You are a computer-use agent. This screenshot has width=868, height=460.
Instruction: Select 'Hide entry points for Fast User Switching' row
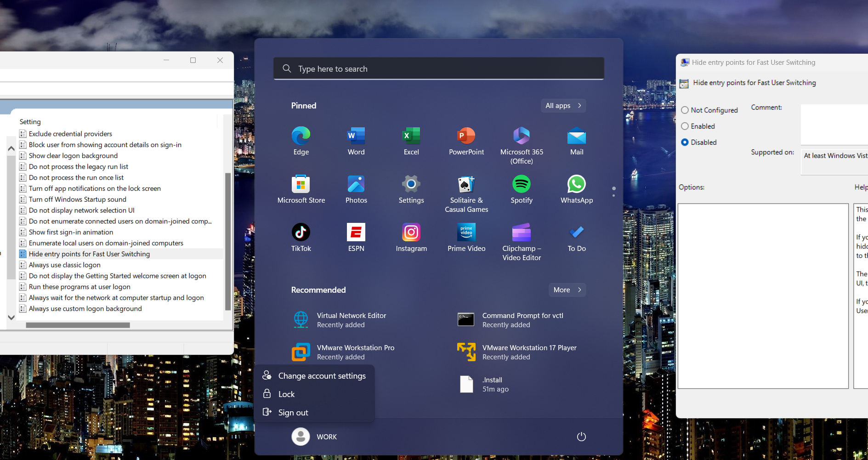tap(120, 254)
